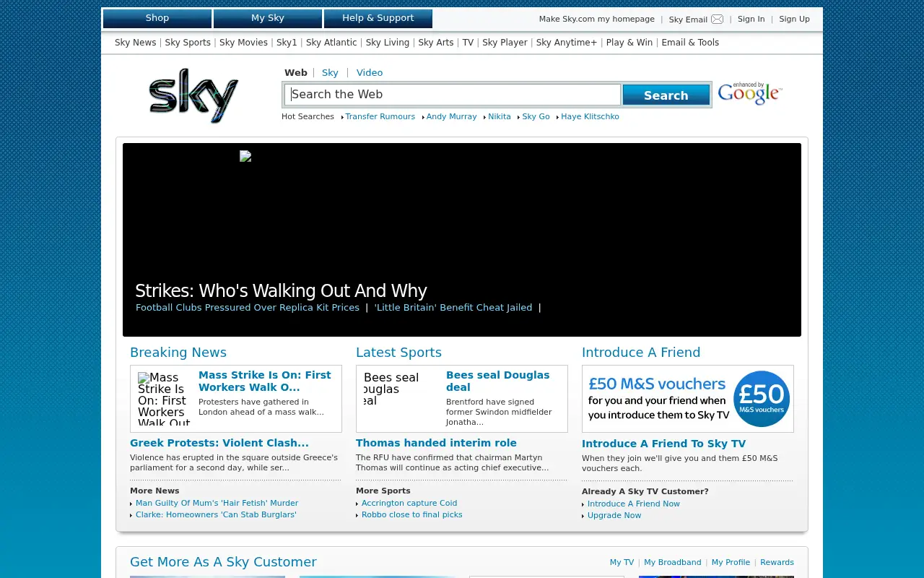
Task: Click Robbo close to final picks
Action: coord(411,514)
